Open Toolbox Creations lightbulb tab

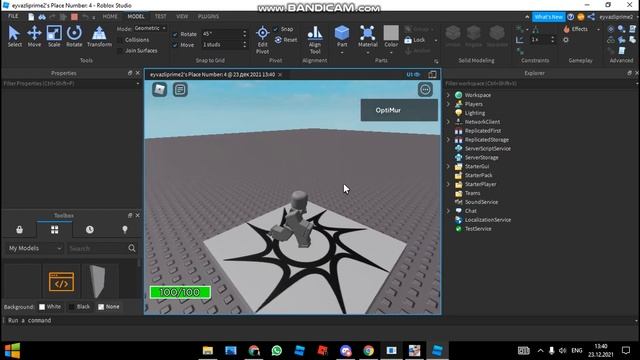pos(125,230)
